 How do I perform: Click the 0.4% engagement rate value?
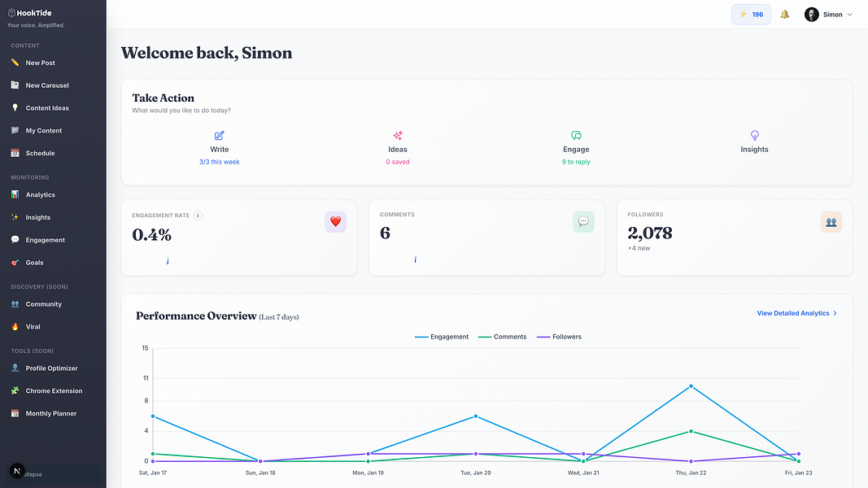pyautogui.click(x=151, y=234)
